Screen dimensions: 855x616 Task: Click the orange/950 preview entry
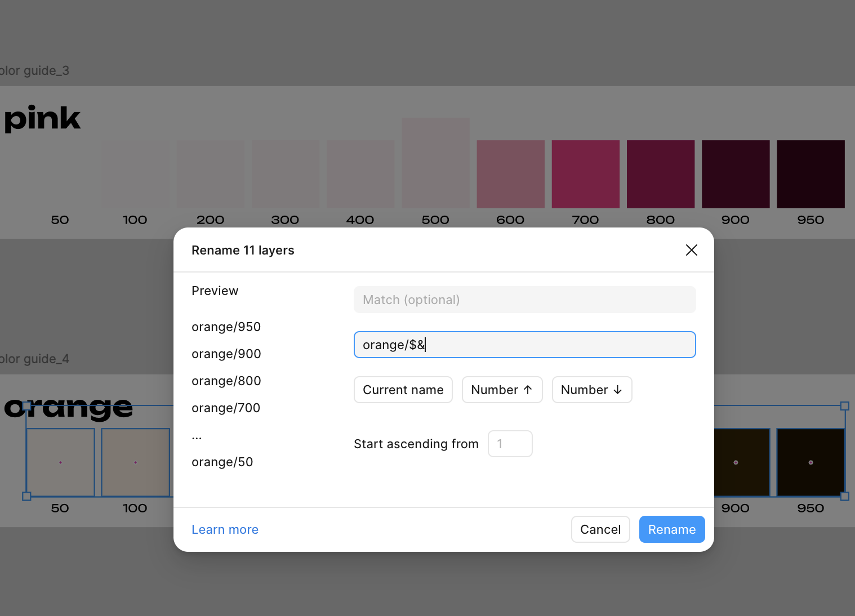coord(226,327)
